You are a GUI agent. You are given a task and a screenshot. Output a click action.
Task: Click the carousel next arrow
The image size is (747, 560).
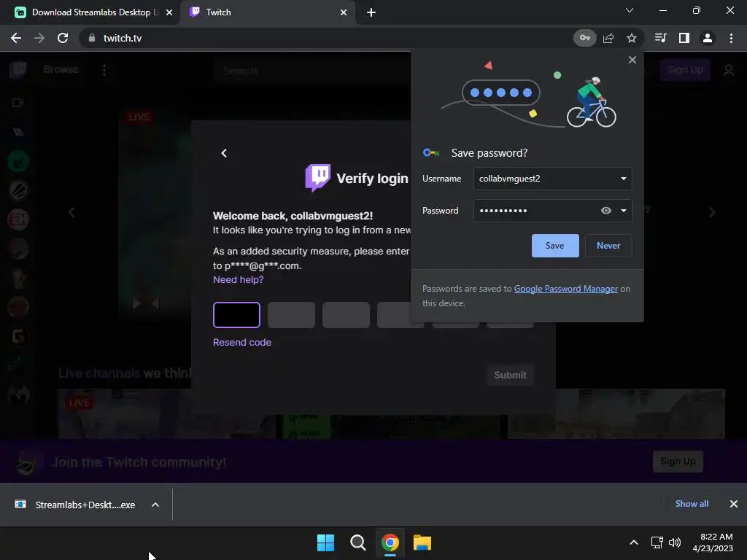point(712,212)
